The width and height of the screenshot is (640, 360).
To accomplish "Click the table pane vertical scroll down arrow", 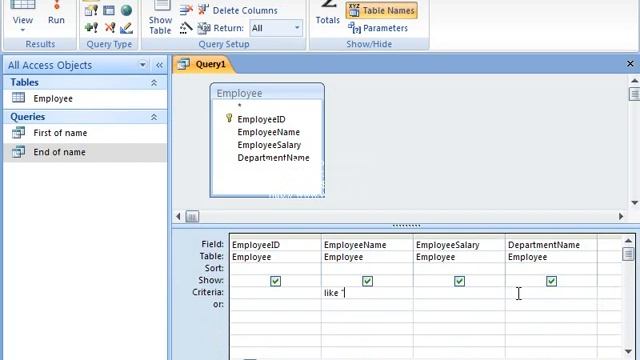I will tap(634, 202).
